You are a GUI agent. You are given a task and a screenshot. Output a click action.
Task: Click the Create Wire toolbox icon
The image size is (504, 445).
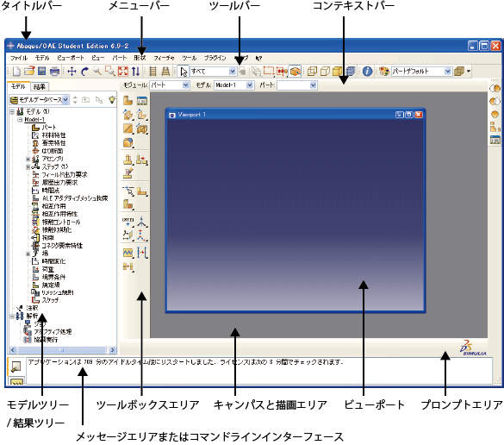(128, 128)
